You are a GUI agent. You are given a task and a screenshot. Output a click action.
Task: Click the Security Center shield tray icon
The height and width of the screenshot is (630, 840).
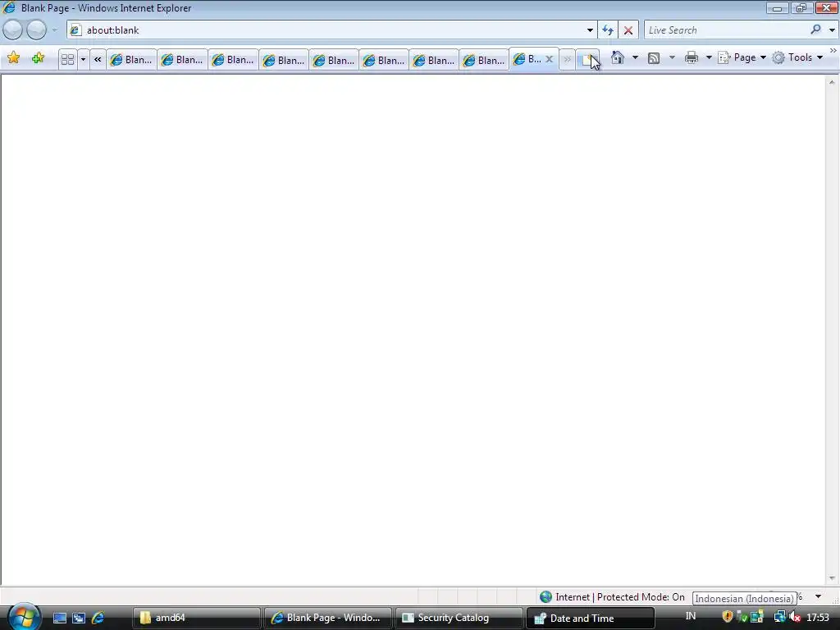click(727, 617)
